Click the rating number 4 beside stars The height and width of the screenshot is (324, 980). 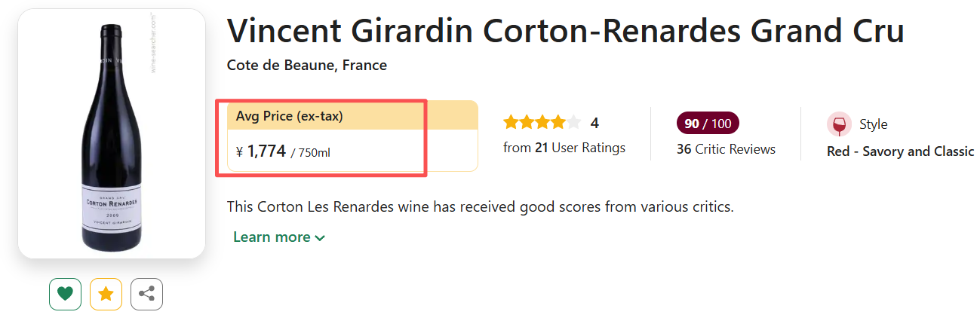[x=594, y=123]
